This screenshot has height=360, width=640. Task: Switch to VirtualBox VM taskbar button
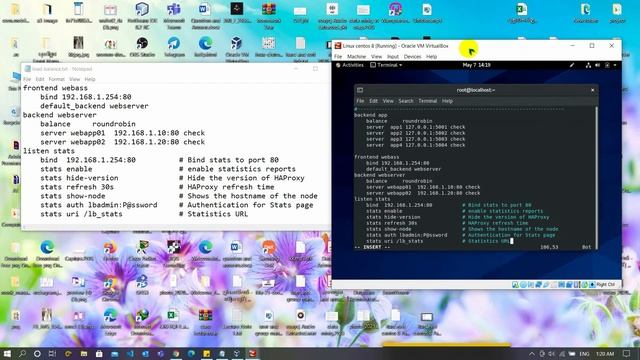click(x=253, y=353)
